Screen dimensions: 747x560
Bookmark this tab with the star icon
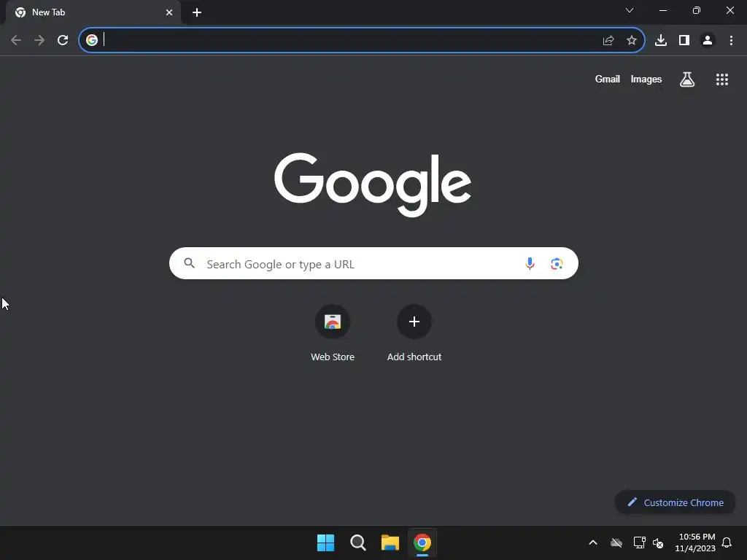pyautogui.click(x=631, y=41)
